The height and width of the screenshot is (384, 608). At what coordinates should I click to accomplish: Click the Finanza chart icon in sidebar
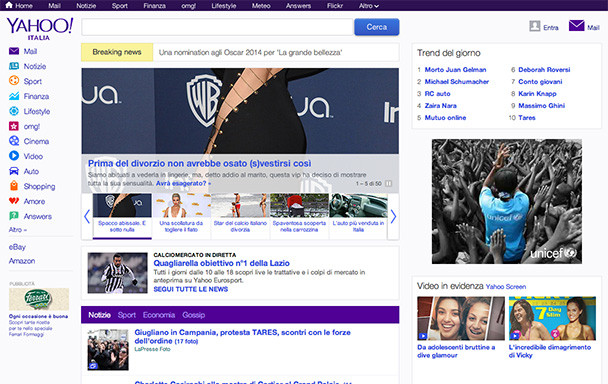pyautogui.click(x=14, y=96)
